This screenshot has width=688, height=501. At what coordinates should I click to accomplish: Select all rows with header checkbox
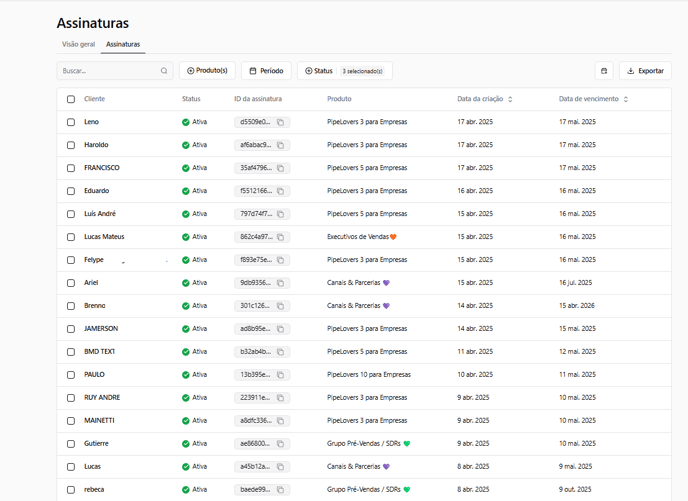tap(71, 99)
